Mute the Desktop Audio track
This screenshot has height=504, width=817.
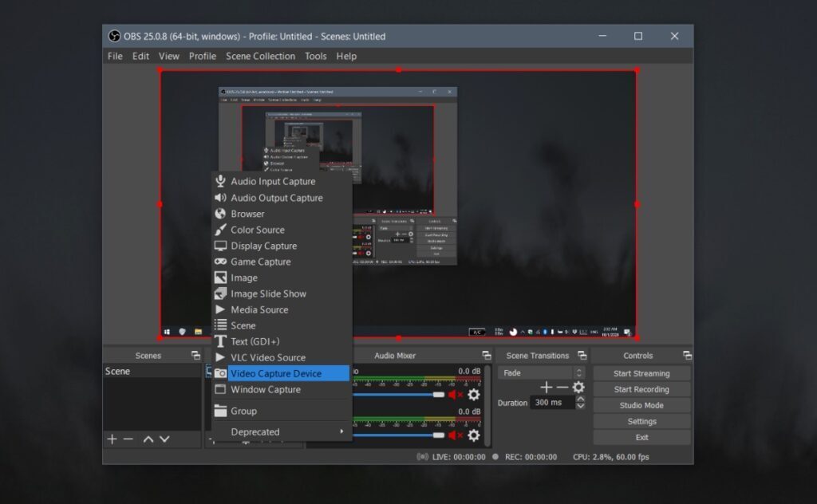click(x=452, y=395)
